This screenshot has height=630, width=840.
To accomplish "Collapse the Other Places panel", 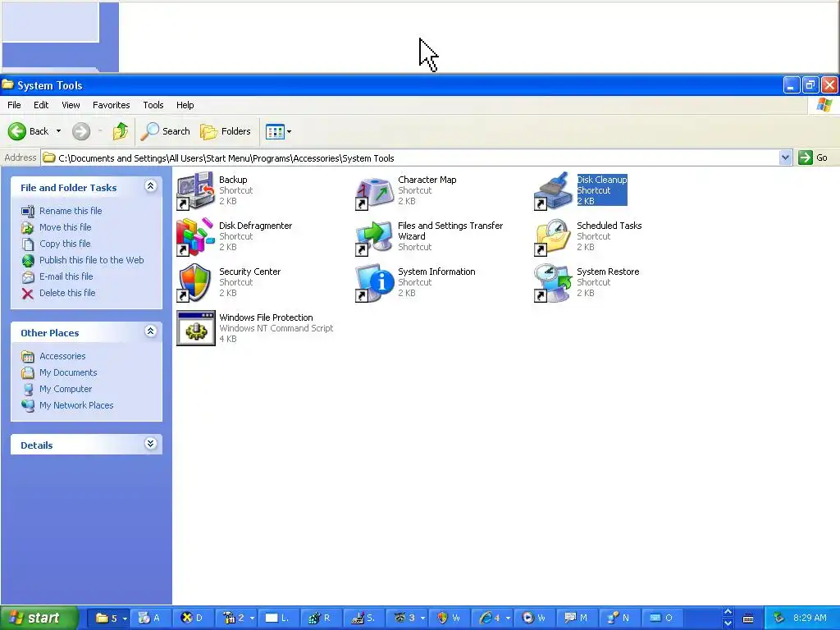I will pyautogui.click(x=151, y=331).
